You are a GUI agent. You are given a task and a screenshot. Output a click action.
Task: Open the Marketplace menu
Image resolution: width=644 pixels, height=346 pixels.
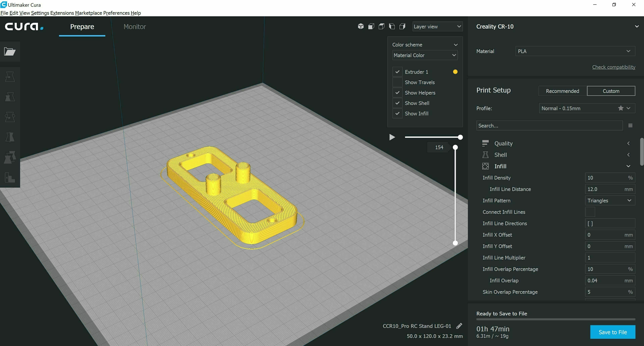[89, 13]
